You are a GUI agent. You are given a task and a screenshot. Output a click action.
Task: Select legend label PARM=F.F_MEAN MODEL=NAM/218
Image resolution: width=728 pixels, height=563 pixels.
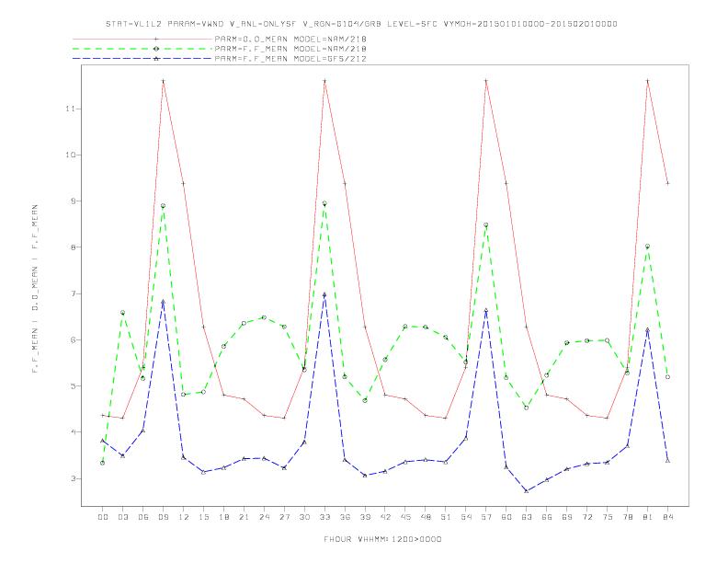(x=290, y=49)
